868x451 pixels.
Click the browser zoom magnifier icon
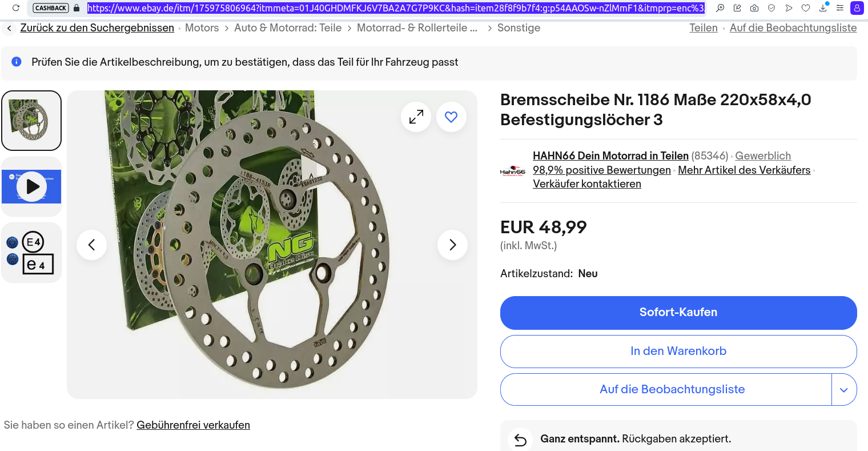click(x=720, y=8)
